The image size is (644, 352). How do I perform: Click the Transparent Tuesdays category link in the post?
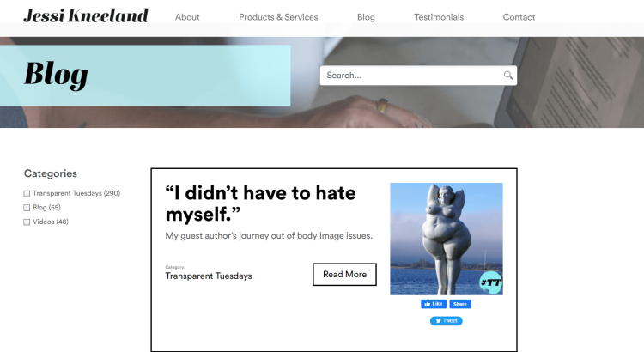[x=209, y=276]
